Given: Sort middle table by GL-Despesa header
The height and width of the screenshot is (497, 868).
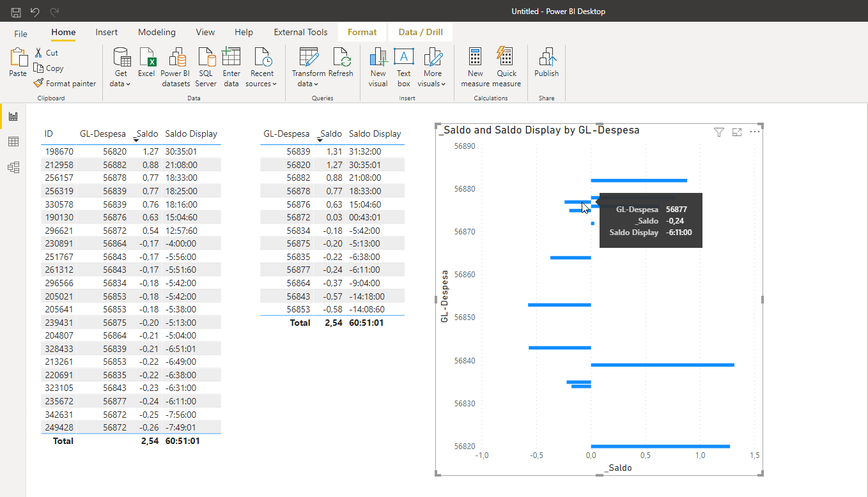Looking at the screenshot, I should click(x=287, y=134).
